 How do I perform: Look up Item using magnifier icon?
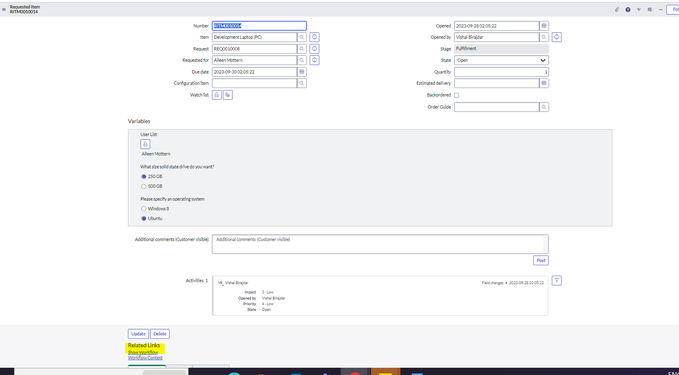(x=302, y=37)
